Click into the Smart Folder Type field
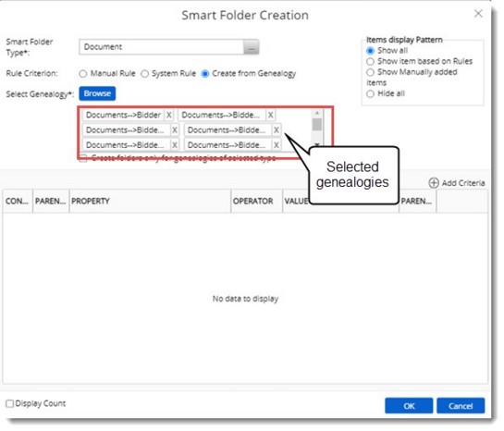Viewport: 504px width, 431px height. click(x=162, y=47)
